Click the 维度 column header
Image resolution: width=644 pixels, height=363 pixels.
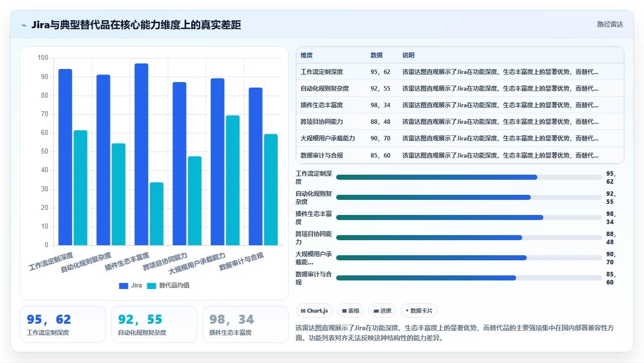[307, 55]
